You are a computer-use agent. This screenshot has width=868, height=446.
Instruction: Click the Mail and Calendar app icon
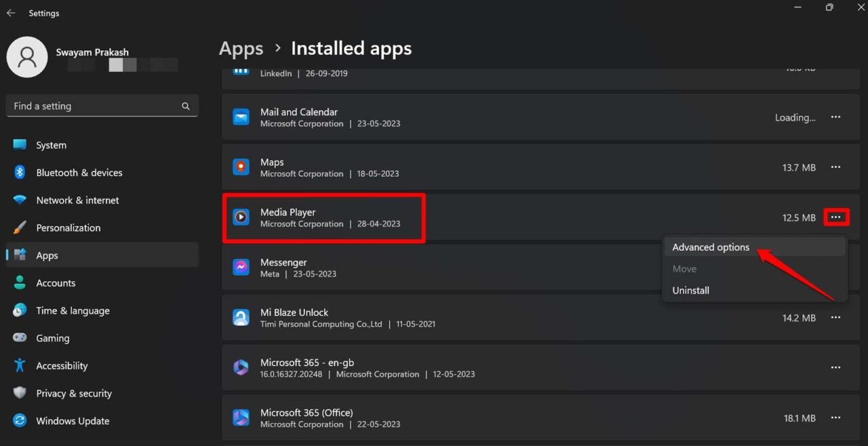pos(241,117)
